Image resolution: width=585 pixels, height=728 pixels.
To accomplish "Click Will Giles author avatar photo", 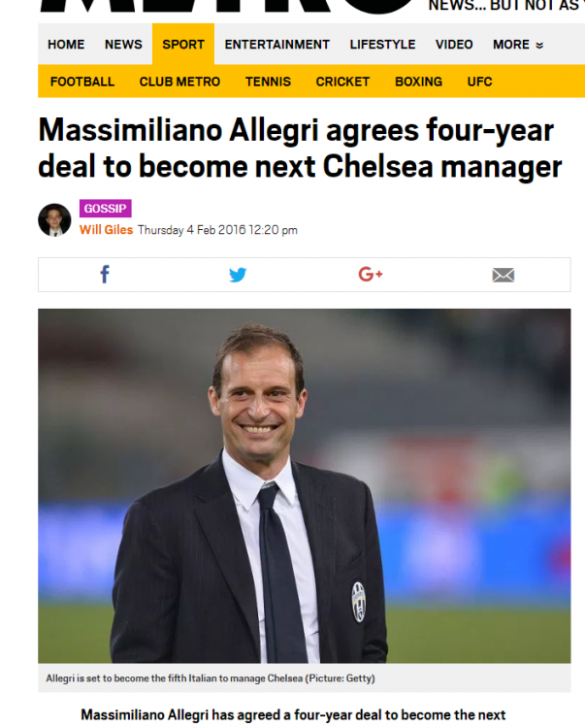I will pos(54,219).
